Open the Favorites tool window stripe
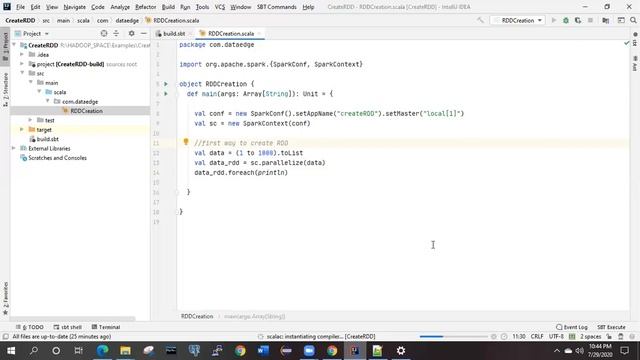This screenshot has height=360, width=640. pyautogui.click(x=5, y=298)
